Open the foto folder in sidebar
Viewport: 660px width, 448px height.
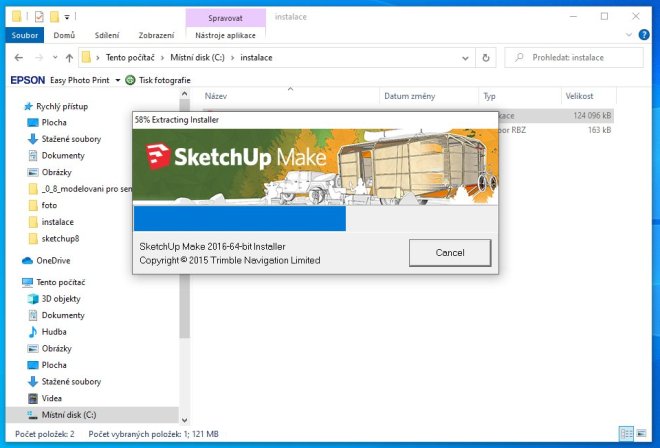click(49, 205)
